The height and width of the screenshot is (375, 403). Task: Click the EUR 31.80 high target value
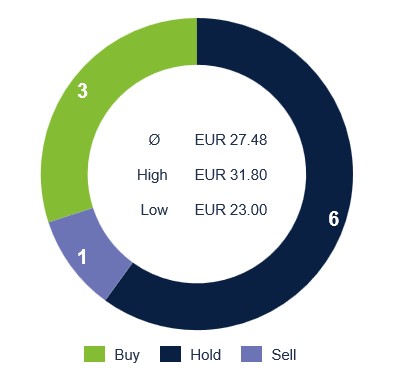[x=231, y=175]
